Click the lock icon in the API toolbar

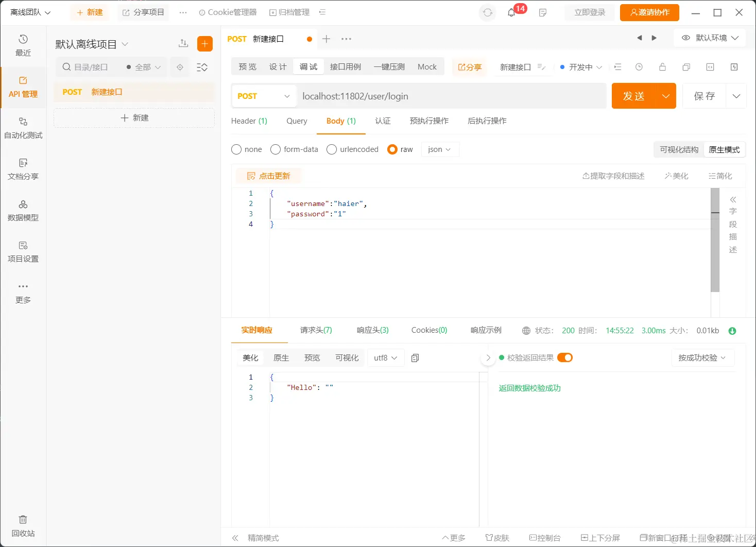(x=663, y=67)
